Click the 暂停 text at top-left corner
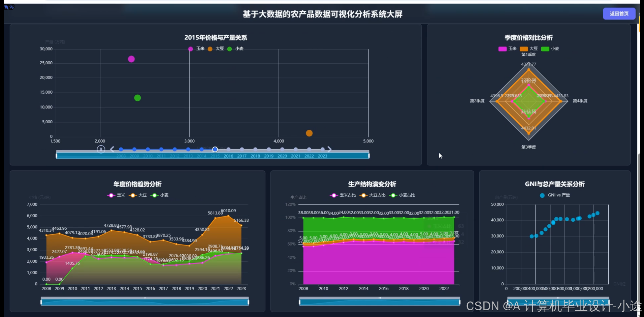The image size is (644, 317). 9,7
